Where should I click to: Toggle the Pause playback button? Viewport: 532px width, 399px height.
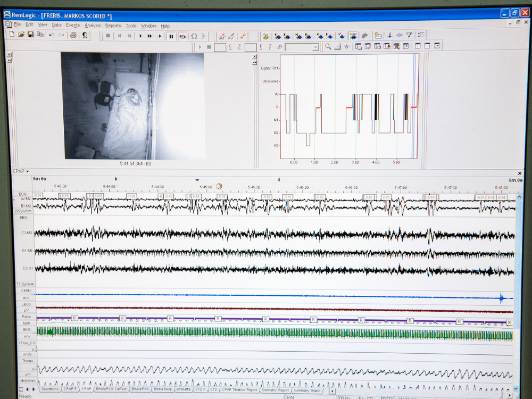click(171, 36)
